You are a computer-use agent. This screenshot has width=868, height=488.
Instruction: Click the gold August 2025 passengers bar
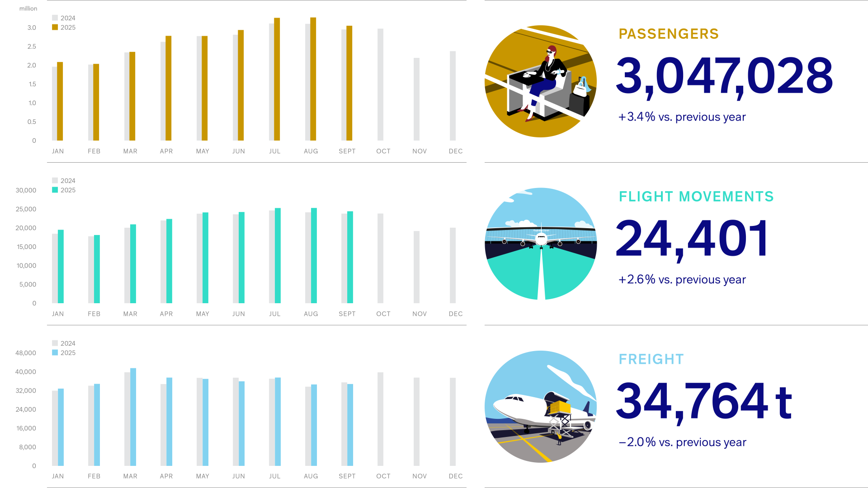[x=313, y=79]
